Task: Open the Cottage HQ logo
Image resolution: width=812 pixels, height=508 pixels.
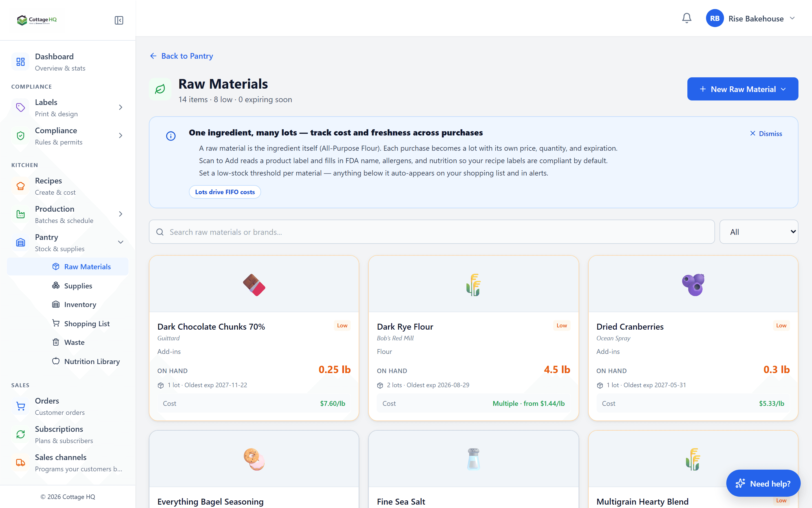Action: click(37, 20)
